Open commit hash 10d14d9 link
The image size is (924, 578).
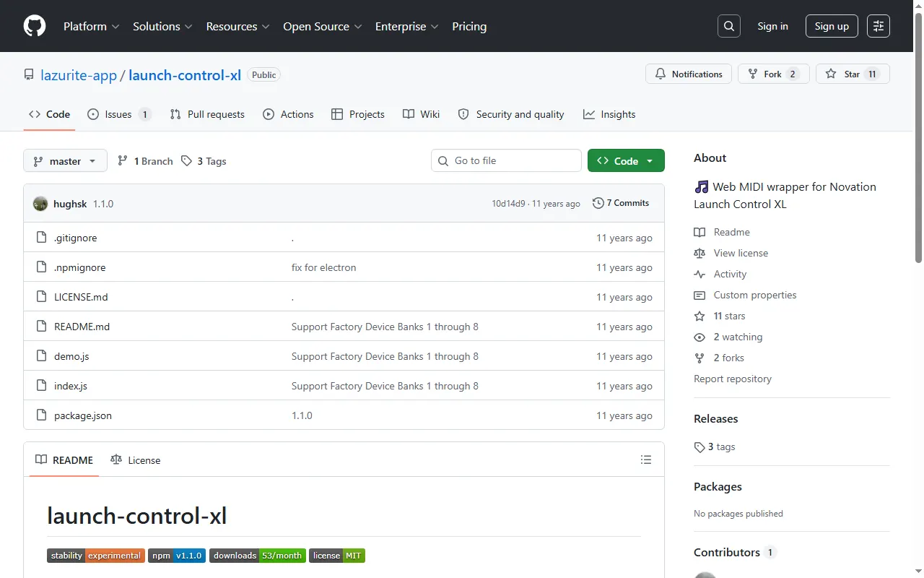[508, 204]
